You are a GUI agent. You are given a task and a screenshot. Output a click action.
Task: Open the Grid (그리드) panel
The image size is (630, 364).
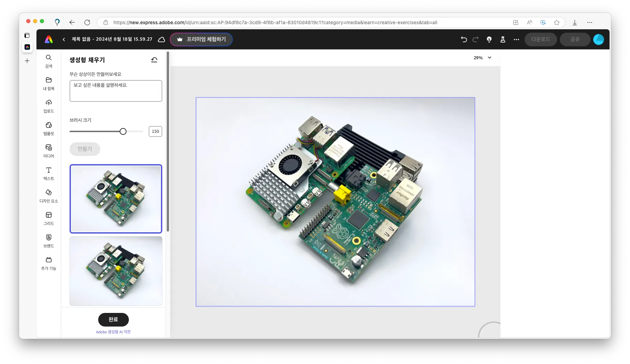click(x=49, y=219)
